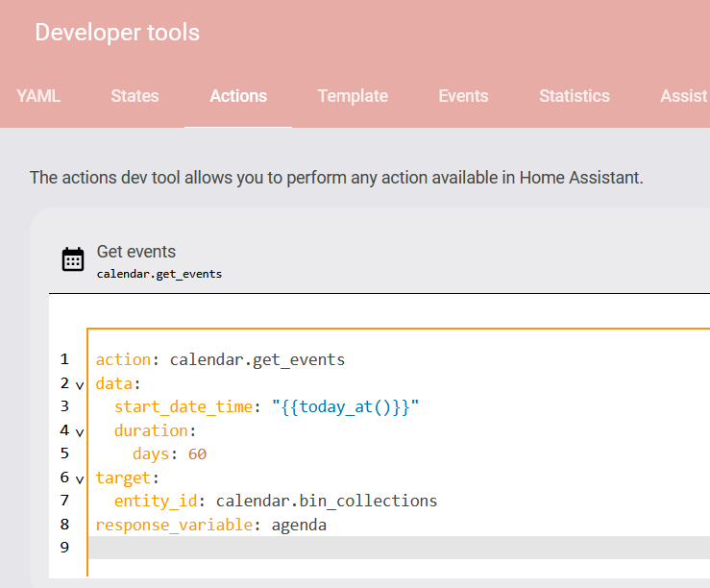Viewport: 710px width, 588px height.
Task: Collapse the target block fold arrow
Action: (x=79, y=478)
